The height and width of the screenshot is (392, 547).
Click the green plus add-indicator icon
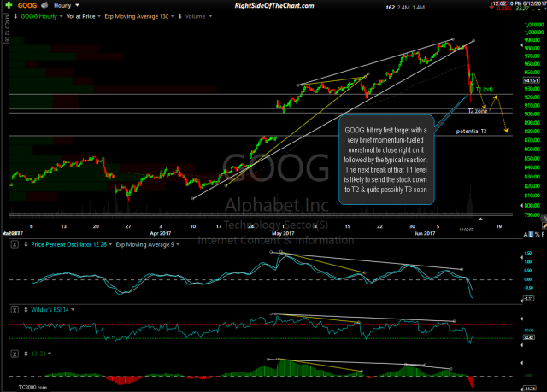click(9, 5)
